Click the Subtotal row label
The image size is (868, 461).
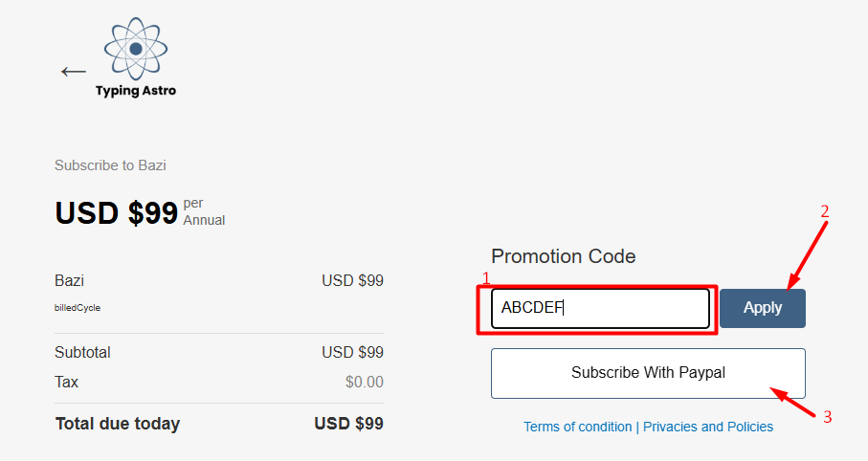point(82,353)
